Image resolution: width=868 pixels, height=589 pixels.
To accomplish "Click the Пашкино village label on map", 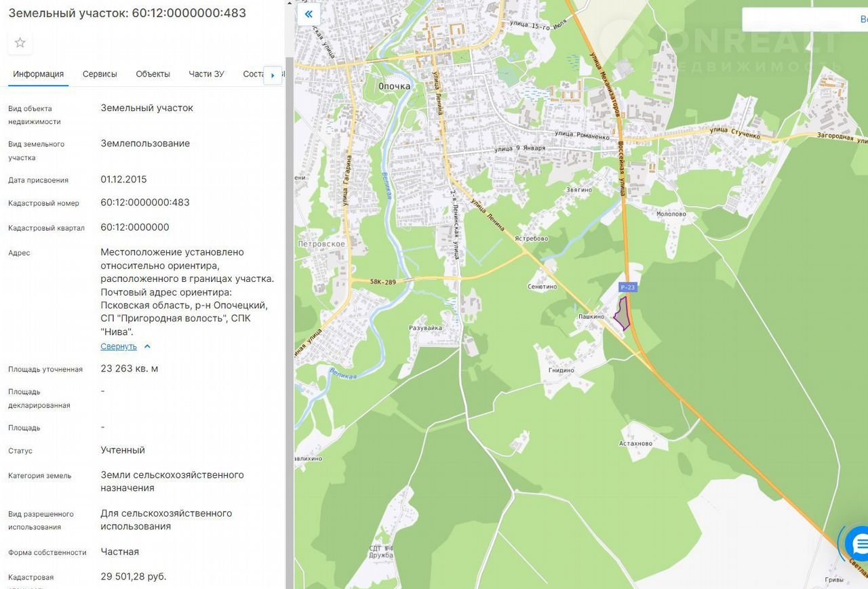I will [x=591, y=317].
